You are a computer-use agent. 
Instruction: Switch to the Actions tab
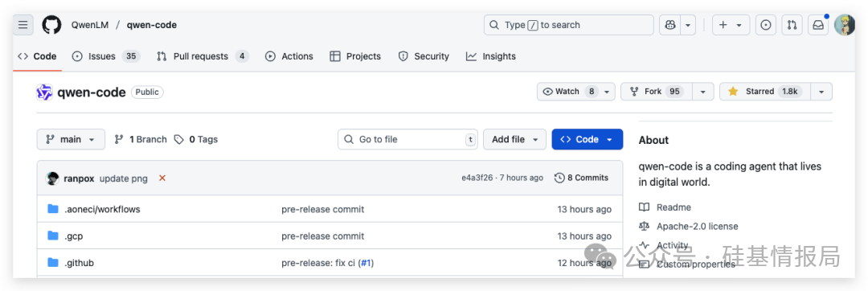pyautogui.click(x=289, y=56)
